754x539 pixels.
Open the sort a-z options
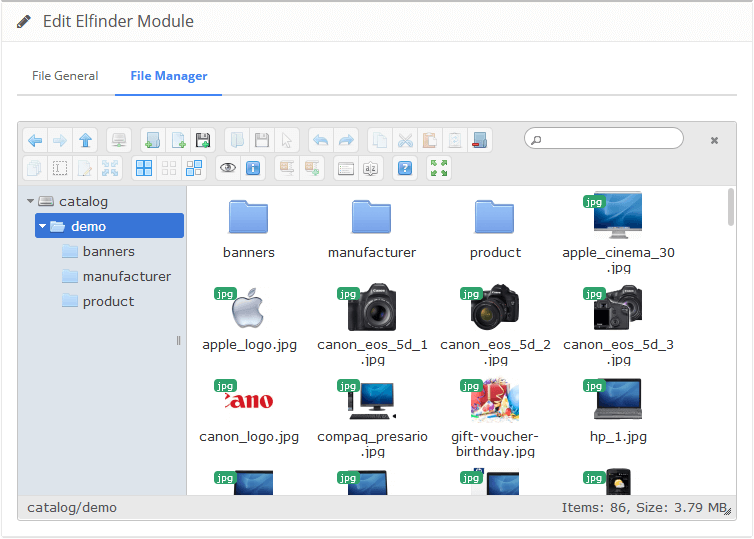[371, 168]
